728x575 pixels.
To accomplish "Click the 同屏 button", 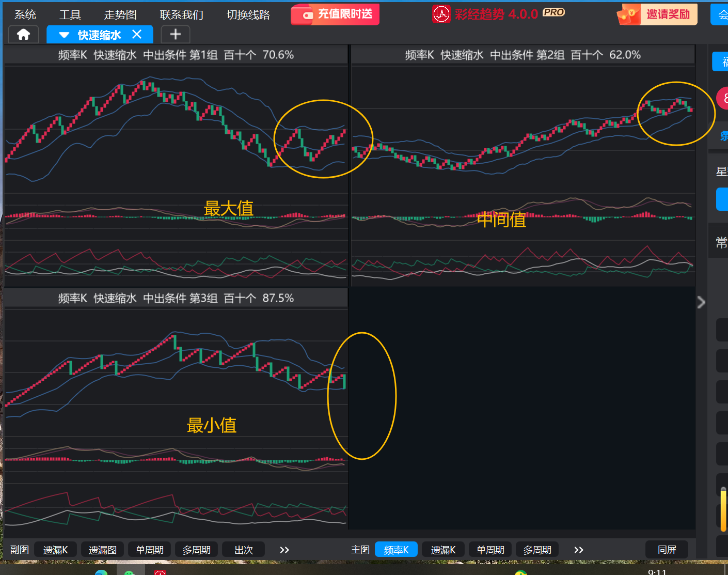I will coord(667,550).
